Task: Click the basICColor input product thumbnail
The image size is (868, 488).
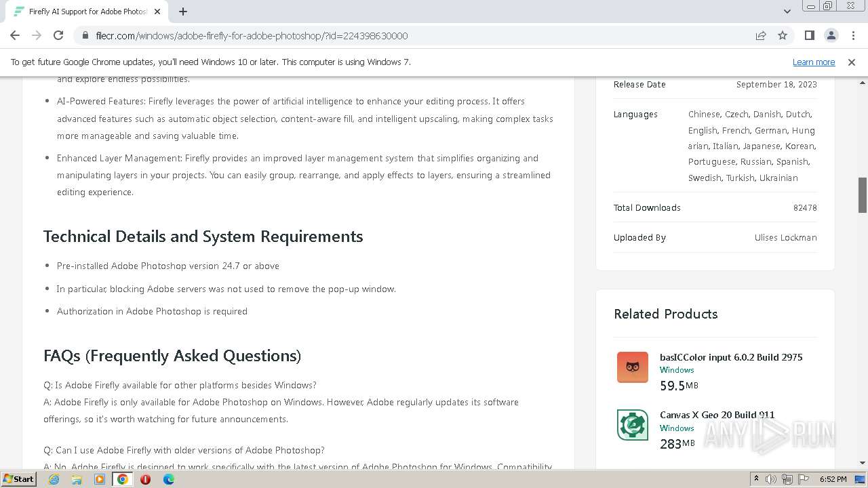Action: (x=633, y=367)
